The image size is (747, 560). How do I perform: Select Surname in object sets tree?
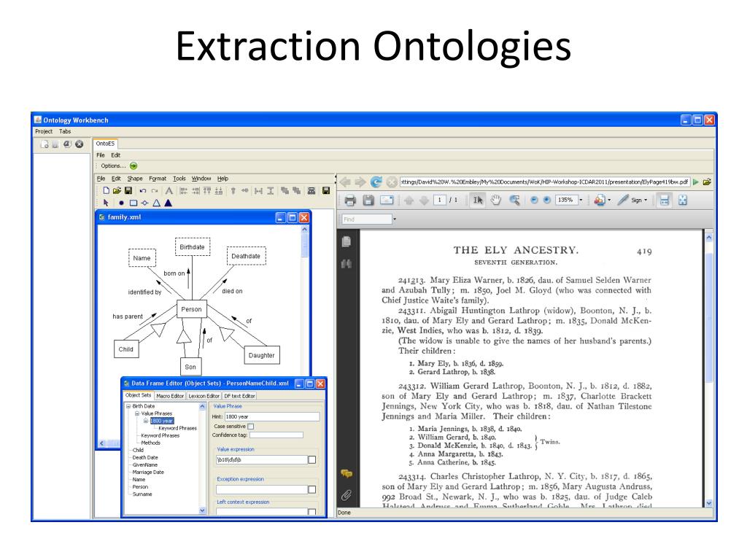point(142,494)
